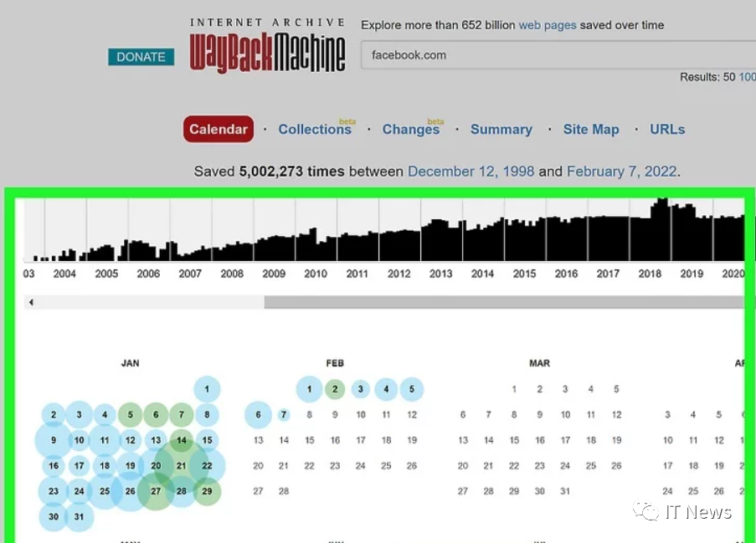This screenshot has width=756, height=543.
Task: Click March 15 in the calendar
Action: [x=514, y=440]
